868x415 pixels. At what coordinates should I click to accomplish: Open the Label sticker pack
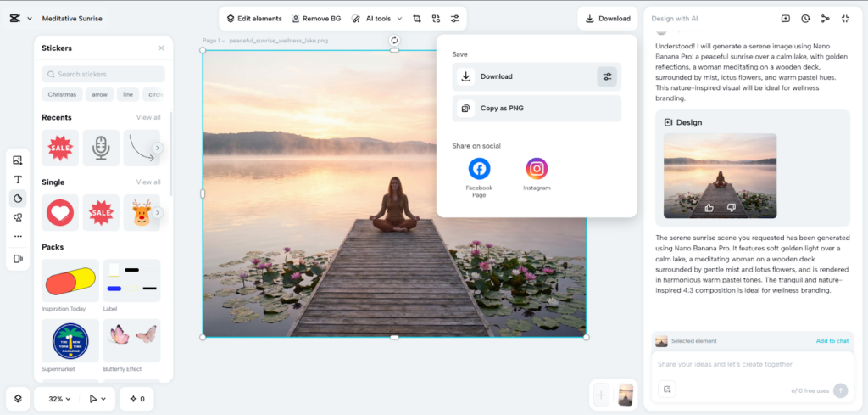(x=131, y=280)
